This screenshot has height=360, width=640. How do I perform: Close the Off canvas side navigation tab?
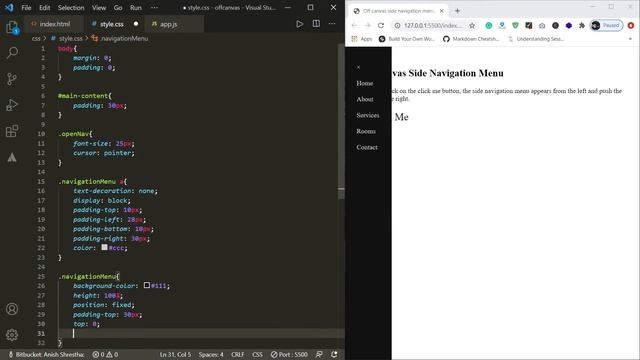[x=441, y=11]
